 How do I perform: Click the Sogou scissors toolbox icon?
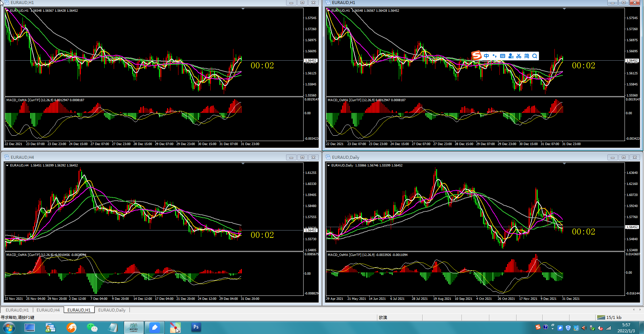point(519,56)
